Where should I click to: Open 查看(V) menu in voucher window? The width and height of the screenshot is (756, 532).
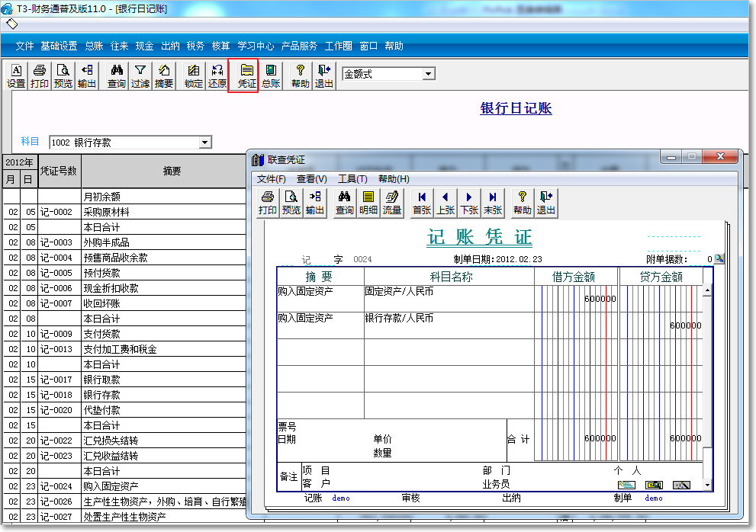click(x=311, y=179)
